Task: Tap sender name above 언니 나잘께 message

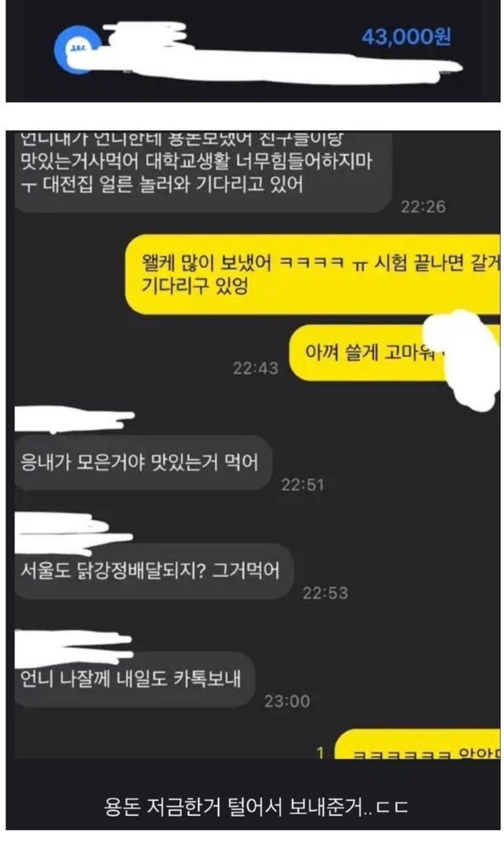Action: [x=73, y=648]
